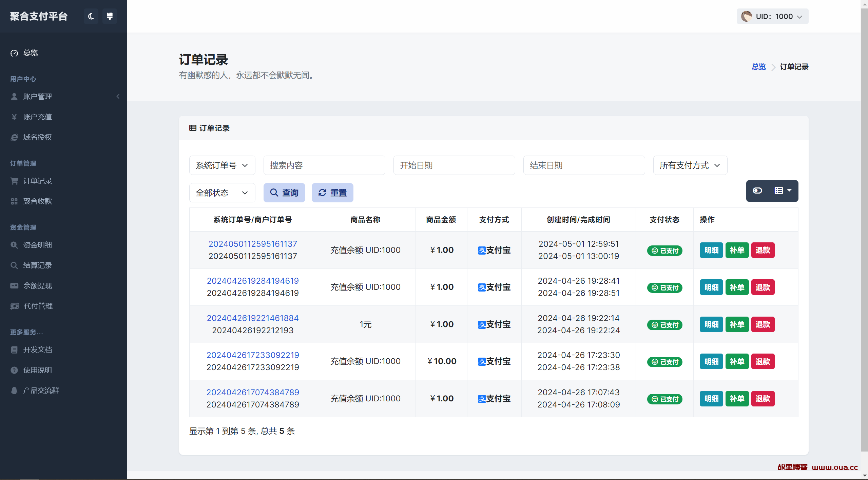Click the 聚合收款 grid icon

point(14,201)
